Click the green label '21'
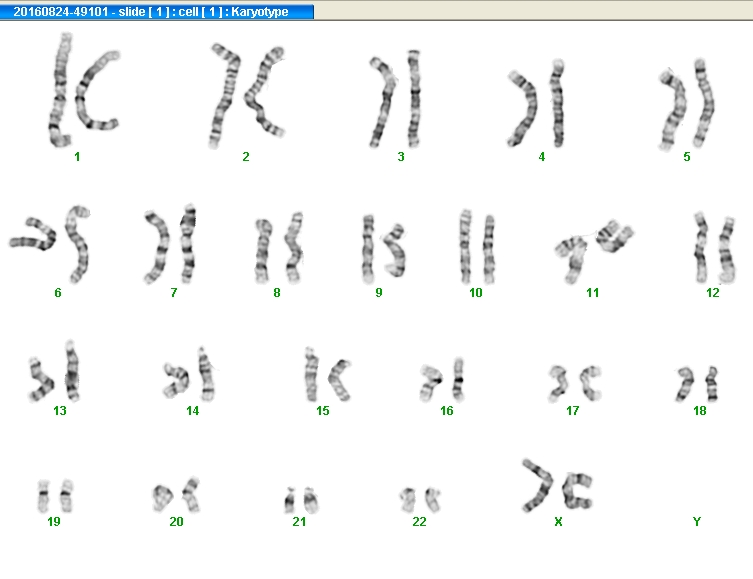This screenshot has height=579, width=753. tap(299, 521)
